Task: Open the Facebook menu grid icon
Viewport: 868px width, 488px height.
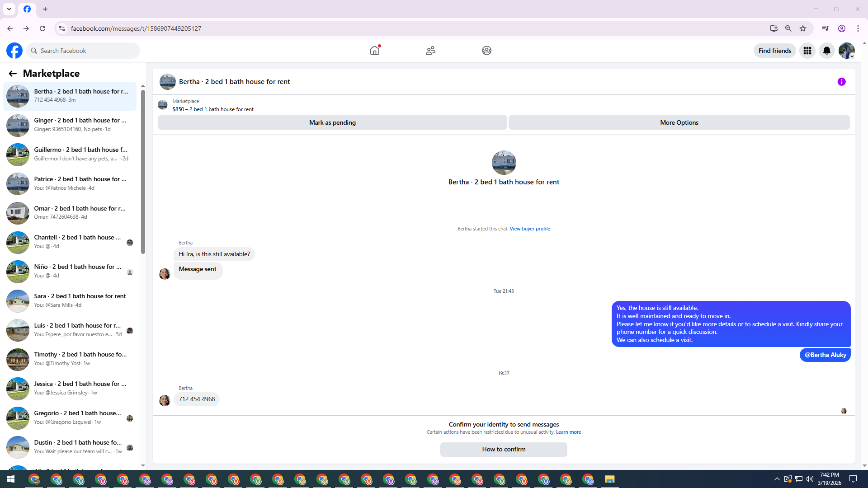Action: [807, 51]
